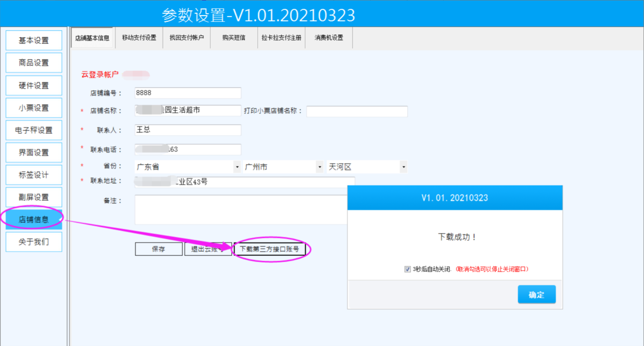Open 基本设置 in the sidebar
This screenshot has height=346, width=644.
pyautogui.click(x=34, y=40)
